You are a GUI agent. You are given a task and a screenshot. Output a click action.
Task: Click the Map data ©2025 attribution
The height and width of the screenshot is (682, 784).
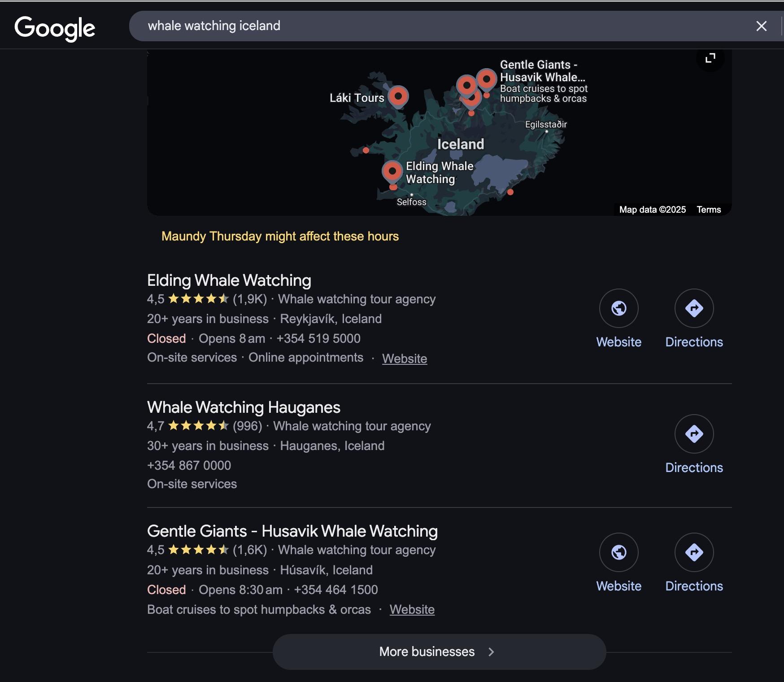(653, 210)
